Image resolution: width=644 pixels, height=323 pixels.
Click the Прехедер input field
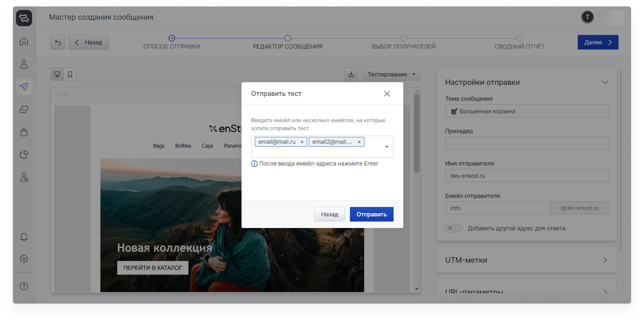pyautogui.click(x=526, y=143)
